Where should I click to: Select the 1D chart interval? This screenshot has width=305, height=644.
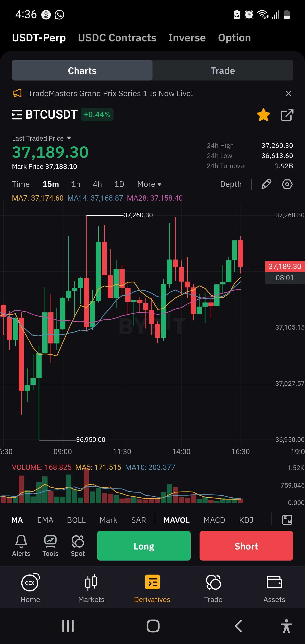tap(119, 184)
